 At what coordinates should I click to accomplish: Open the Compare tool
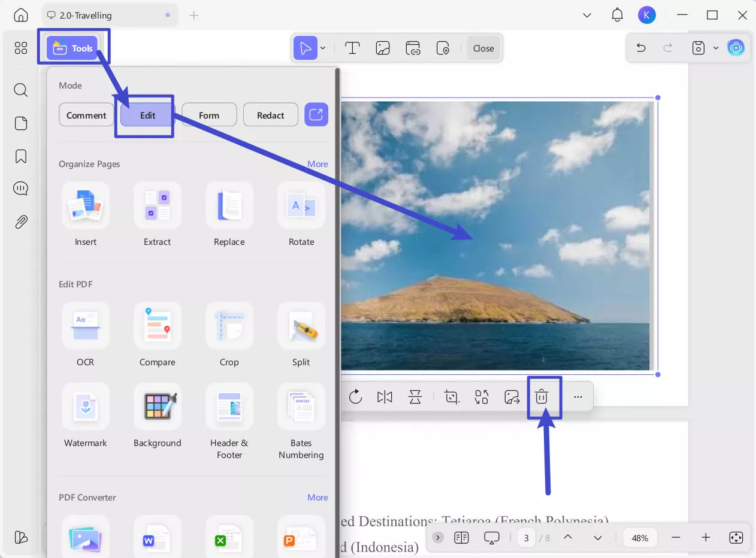158,326
